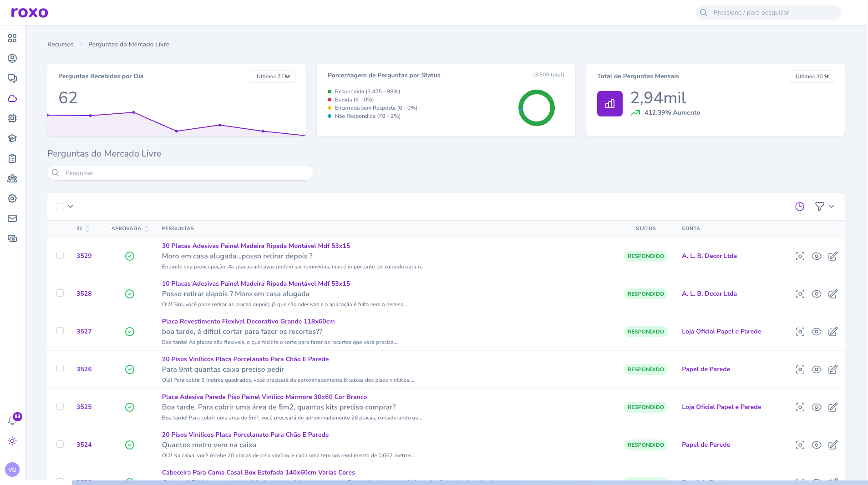The height and width of the screenshot is (485, 868).
Task: View question 3524 with eye icon
Action: coord(817,445)
